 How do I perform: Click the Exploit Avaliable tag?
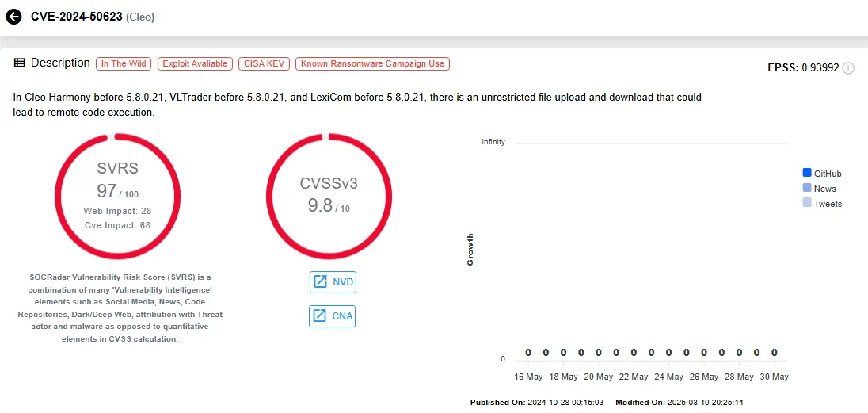tap(195, 63)
